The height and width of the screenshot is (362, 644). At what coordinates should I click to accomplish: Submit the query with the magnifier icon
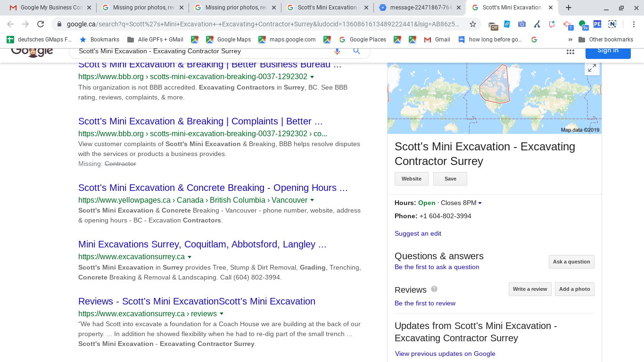tap(357, 51)
